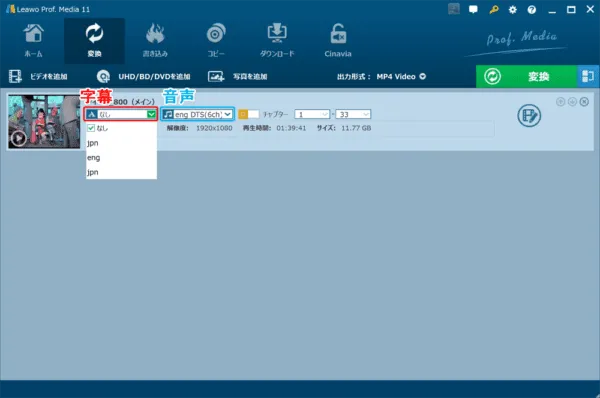
Task: Click the greyed GPU acceleration icon in title bar
Action: (454, 9)
